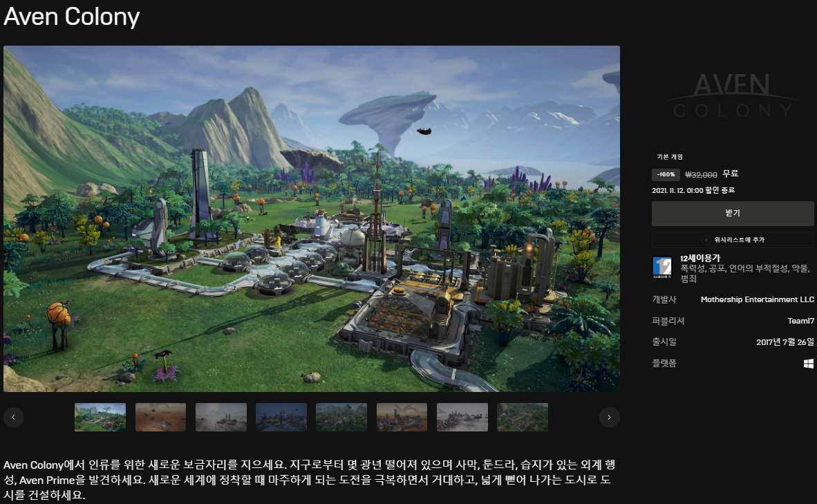This screenshot has width=817, height=504.
Task: Click the struck-through ₩32,000 price
Action: 701,175
